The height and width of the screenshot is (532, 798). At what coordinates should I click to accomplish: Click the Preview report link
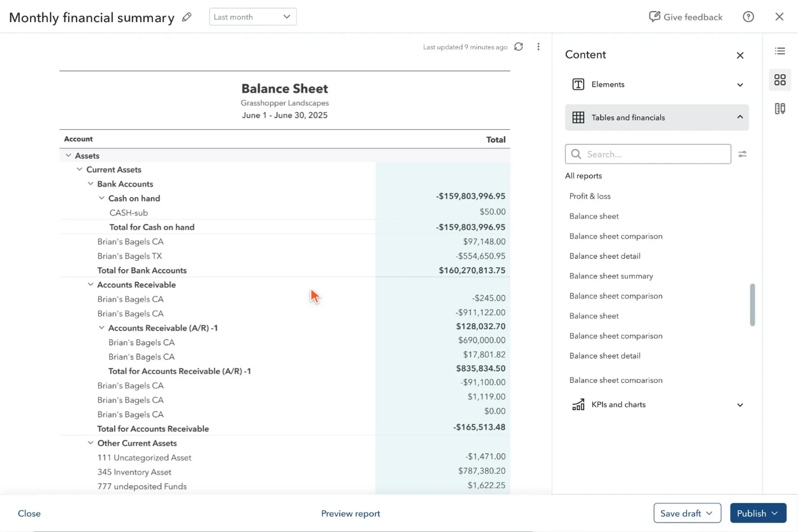tap(351, 513)
